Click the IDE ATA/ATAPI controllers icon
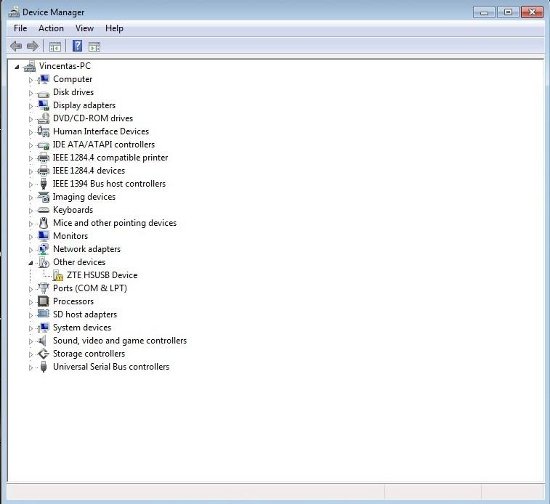The image size is (550, 504). (x=43, y=145)
